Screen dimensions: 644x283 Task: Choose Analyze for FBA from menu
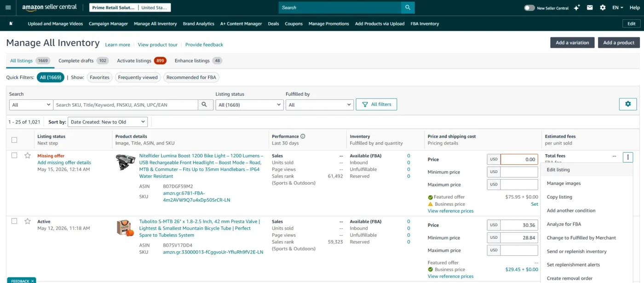[x=586, y=224]
